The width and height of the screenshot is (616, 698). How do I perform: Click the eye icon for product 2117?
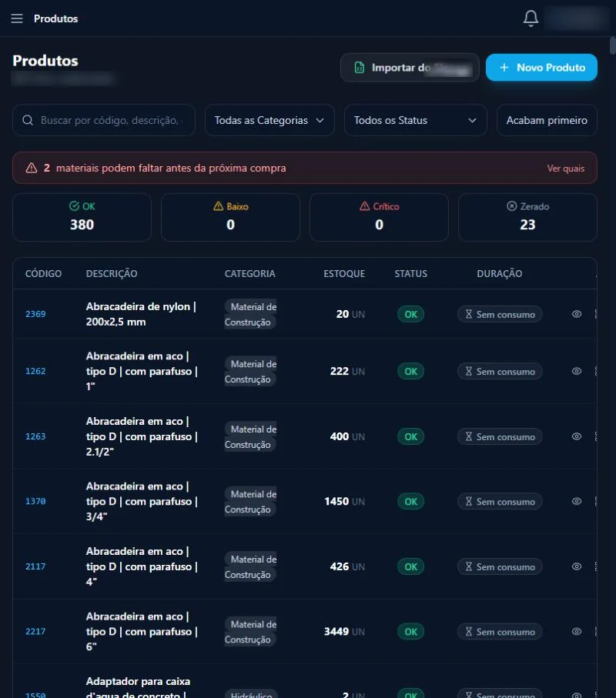tap(577, 566)
